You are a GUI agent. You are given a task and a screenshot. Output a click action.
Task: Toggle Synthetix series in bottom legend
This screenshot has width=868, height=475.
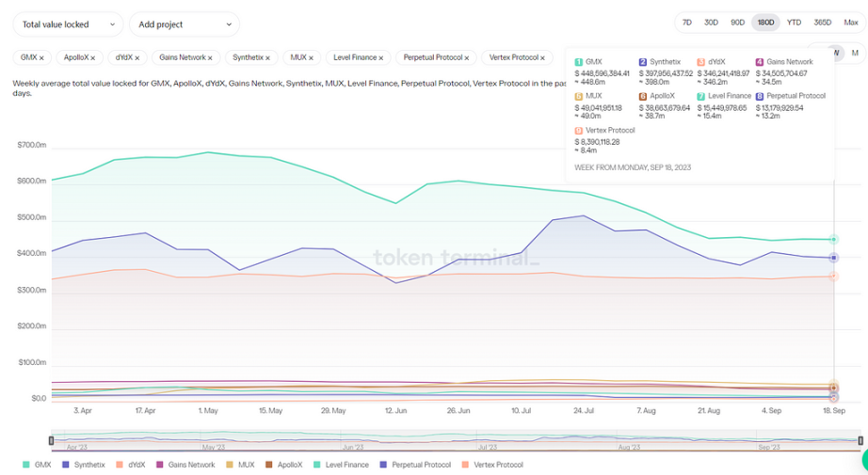(84, 465)
